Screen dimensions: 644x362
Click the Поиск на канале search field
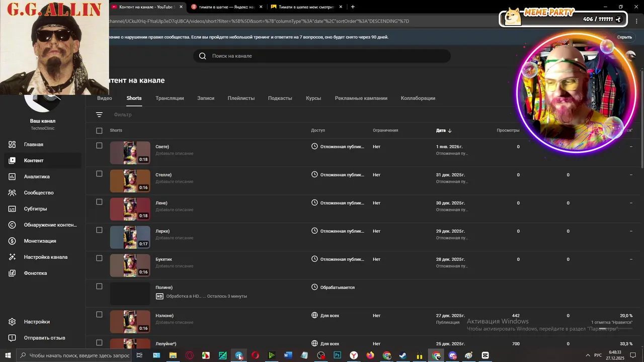point(322,56)
